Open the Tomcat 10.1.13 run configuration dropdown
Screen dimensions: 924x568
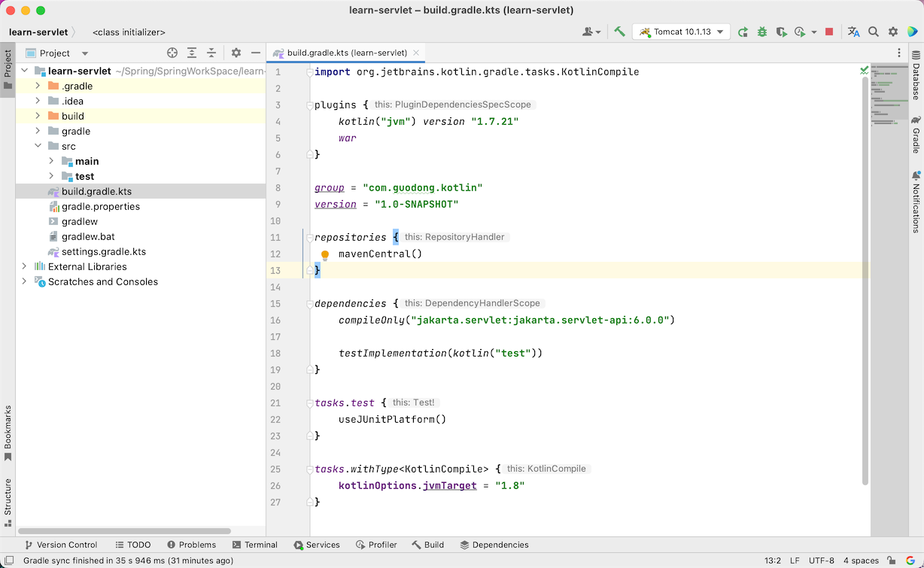(681, 32)
